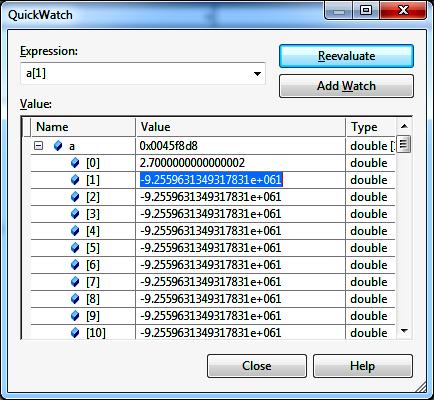Select the value cell of element [6]
Image resolution: width=434 pixels, height=400 pixels.
point(240,265)
